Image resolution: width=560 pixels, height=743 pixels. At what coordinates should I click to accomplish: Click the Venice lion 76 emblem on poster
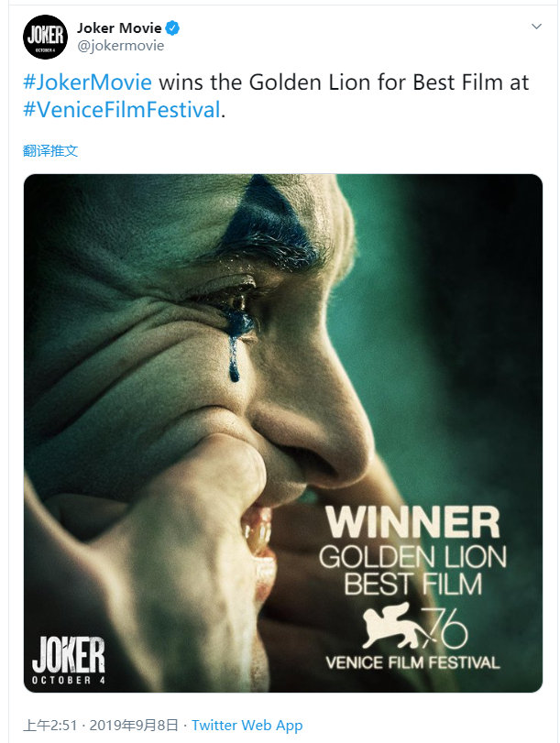(414, 628)
